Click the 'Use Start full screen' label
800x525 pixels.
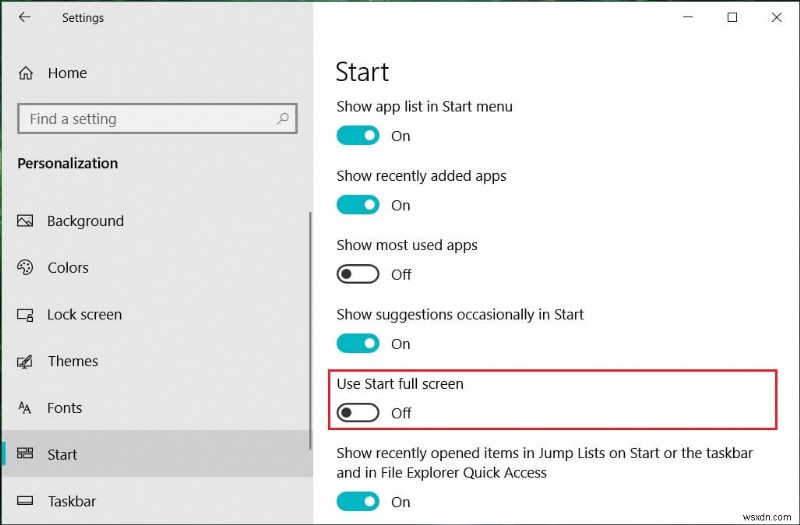pos(400,384)
